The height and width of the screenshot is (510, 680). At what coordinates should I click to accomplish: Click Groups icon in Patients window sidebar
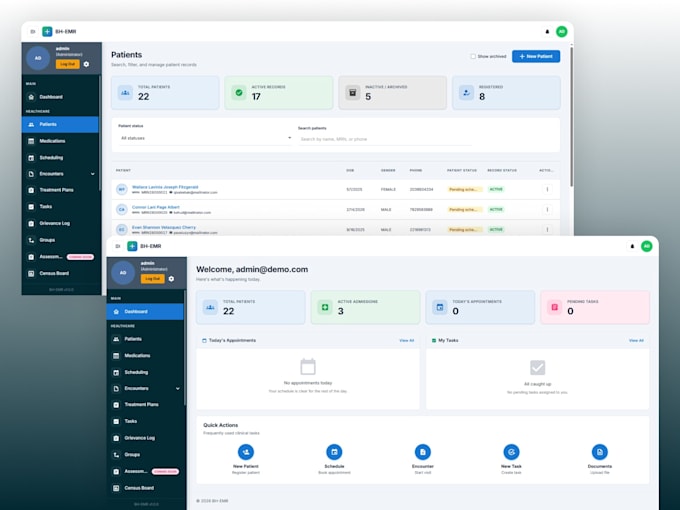(x=31, y=240)
